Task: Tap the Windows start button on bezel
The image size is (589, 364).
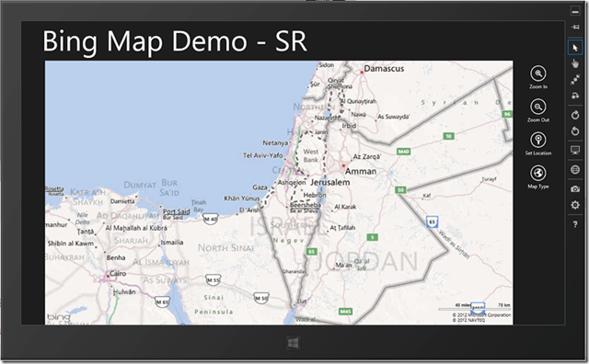Action: (x=293, y=343)
